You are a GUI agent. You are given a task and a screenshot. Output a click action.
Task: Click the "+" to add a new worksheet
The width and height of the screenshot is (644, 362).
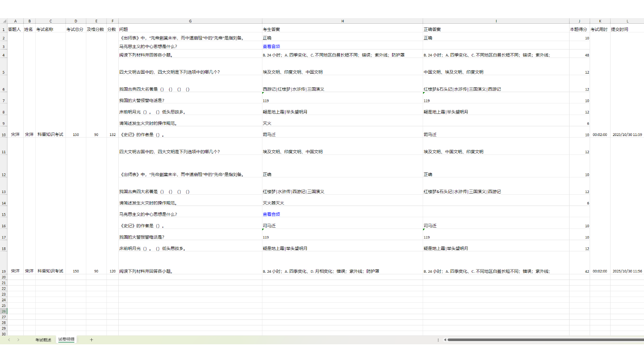tap(92, 339)
